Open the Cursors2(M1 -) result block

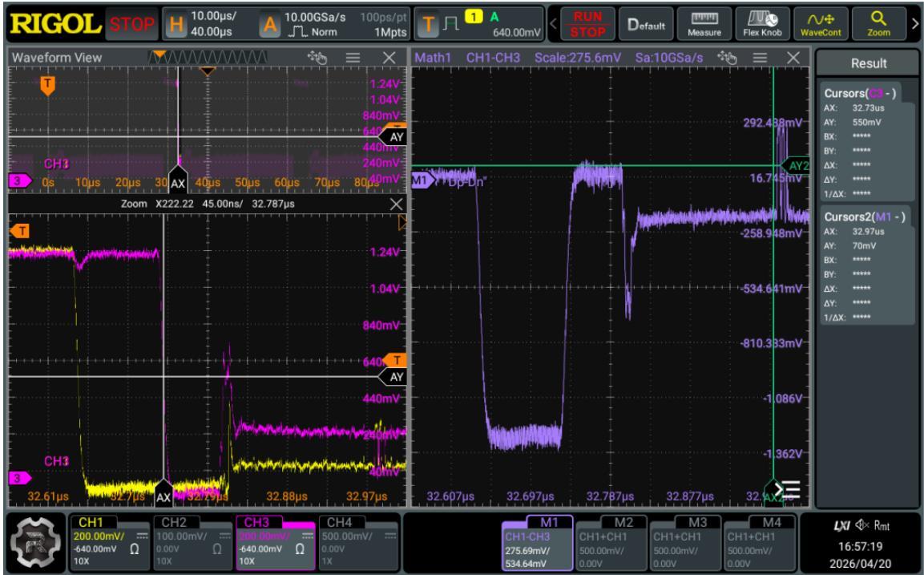tap(867, 266)
